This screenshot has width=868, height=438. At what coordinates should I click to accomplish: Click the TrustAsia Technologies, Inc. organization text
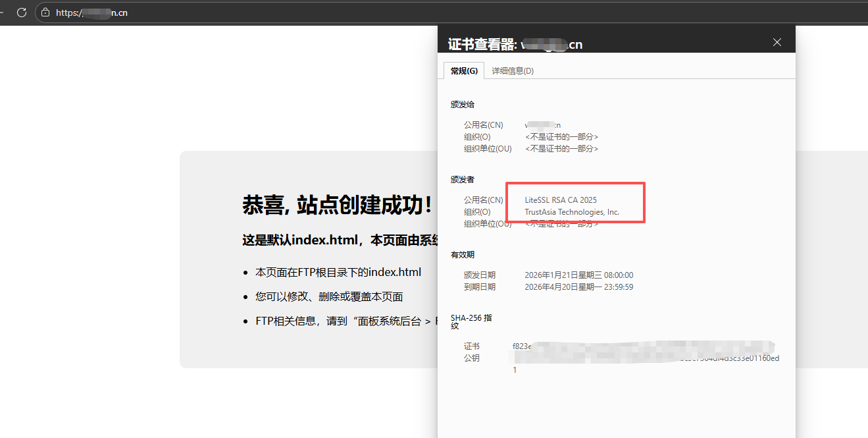(x=572, y=211)
